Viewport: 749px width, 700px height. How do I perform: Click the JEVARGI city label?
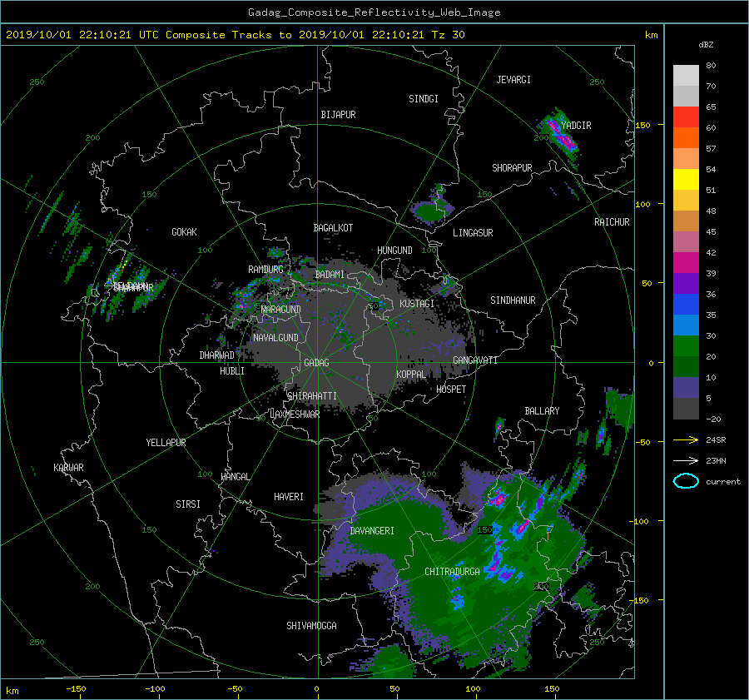[513, 80]
